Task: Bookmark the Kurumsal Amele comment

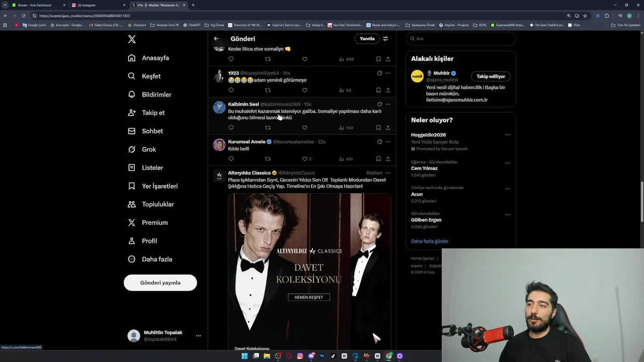Action: click(378, 159)
